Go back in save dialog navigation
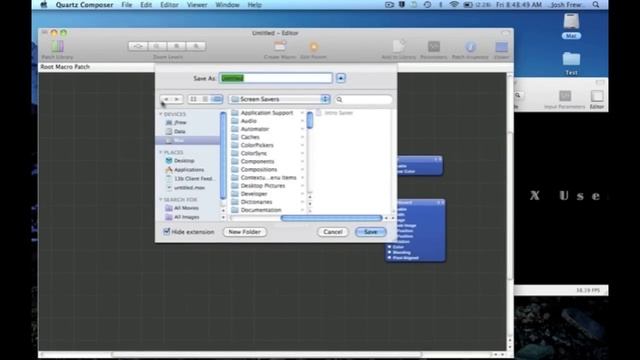Screen dimensions: 640x360 pos(166,99)
